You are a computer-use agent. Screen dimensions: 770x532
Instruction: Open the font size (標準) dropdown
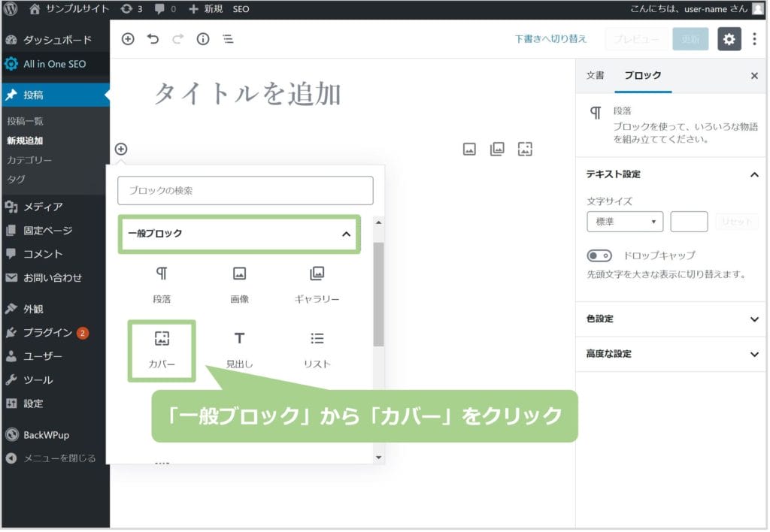tap(624, 222)
